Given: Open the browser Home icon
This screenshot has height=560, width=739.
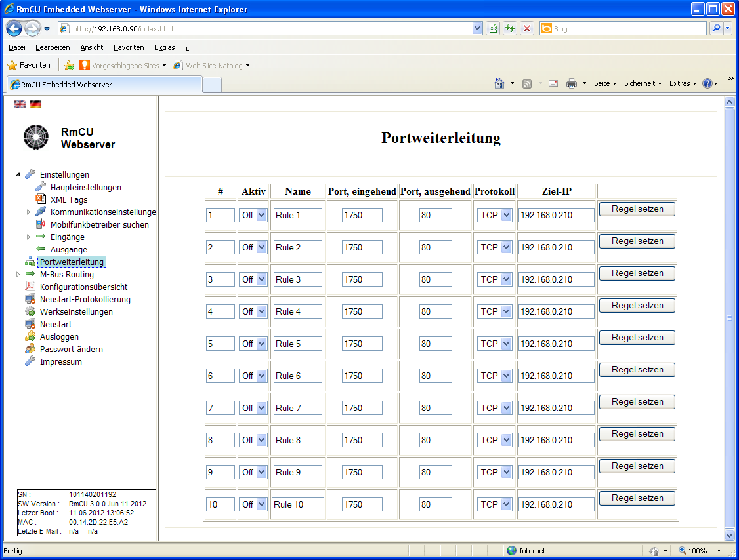Looking at the screenshot, I should 499,83.
